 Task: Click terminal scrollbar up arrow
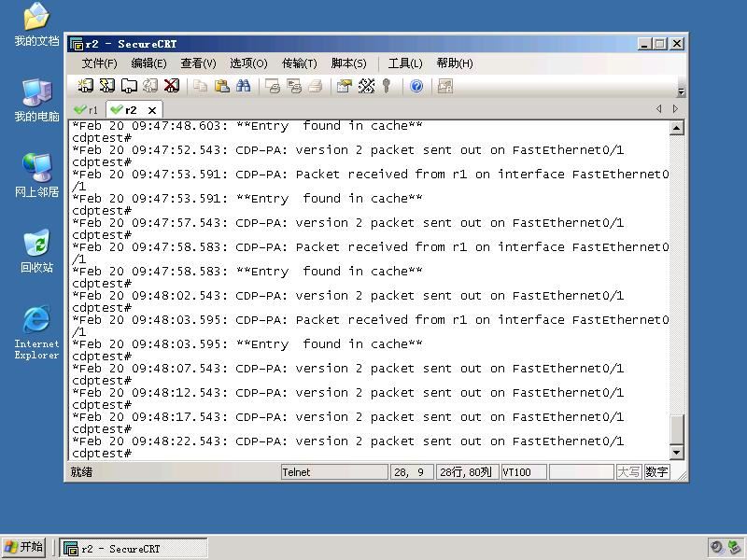coord(676,128)
